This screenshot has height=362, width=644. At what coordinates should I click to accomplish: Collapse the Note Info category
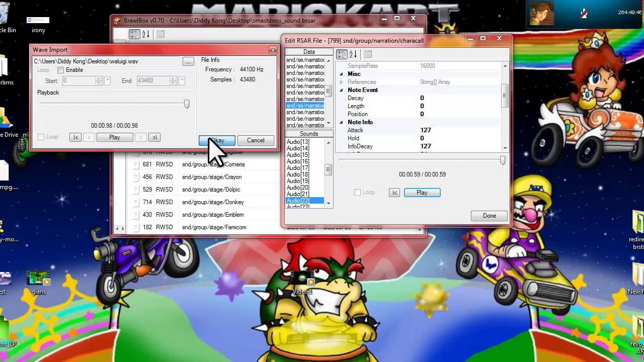[x=341, y=122]
